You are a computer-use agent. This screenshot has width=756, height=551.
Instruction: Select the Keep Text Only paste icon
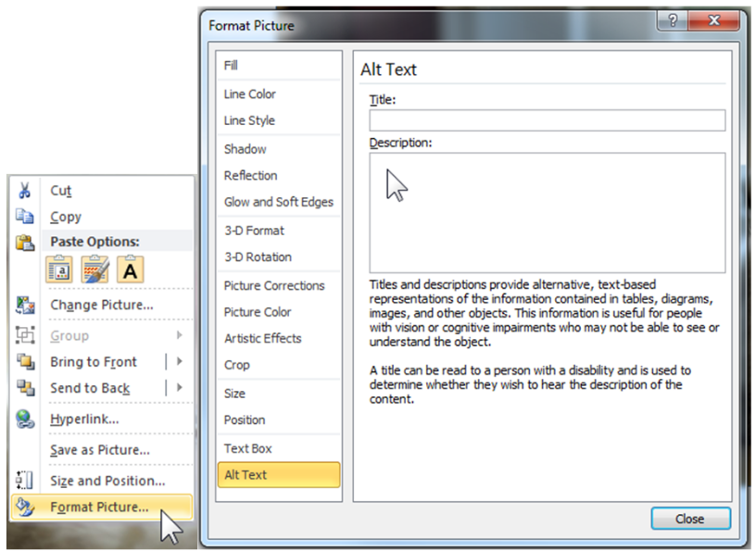pos(131,269)
